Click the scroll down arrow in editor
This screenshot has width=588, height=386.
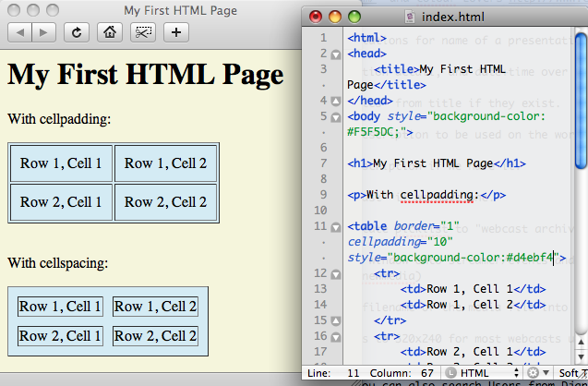582,356
